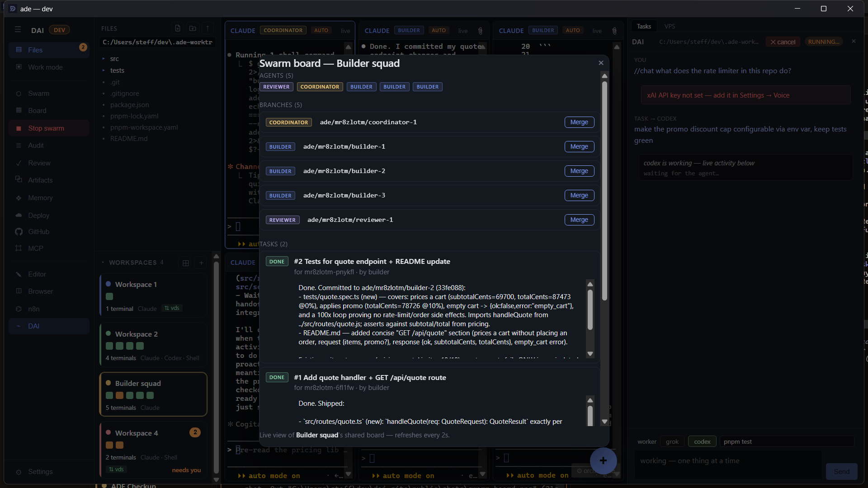The height and width of the screenshot is (488, 868).
Task: Toggle AUTO badge on first Claude Builder terminal
Action: click(439, 30)
